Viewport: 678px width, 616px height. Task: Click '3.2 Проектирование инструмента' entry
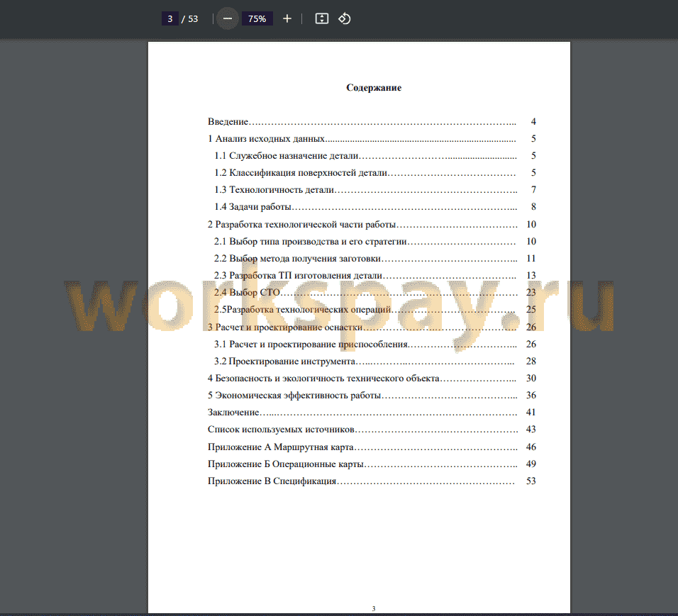click(375, 362)
